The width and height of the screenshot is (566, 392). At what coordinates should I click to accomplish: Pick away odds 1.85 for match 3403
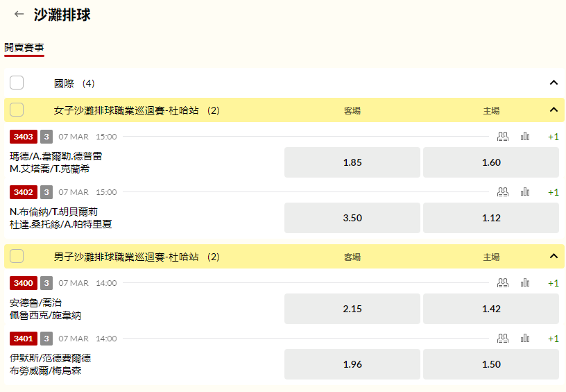click(352, 162)
